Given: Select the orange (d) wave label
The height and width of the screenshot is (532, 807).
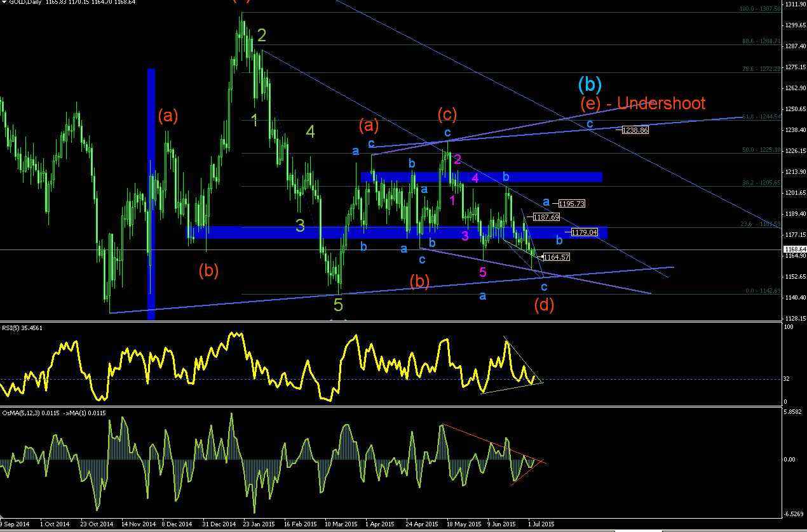Looking at the screenshot, I should pyautogui.click(x=544, y=305).
